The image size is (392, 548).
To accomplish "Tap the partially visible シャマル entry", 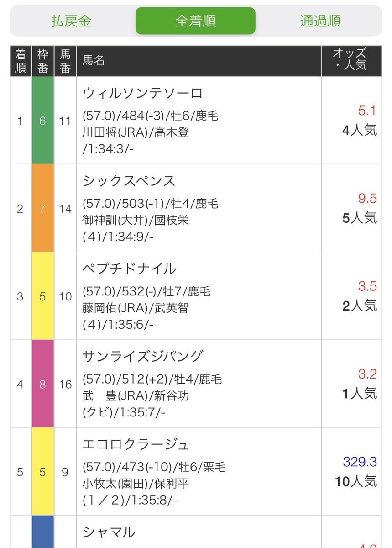I will (x=109, y=532).
